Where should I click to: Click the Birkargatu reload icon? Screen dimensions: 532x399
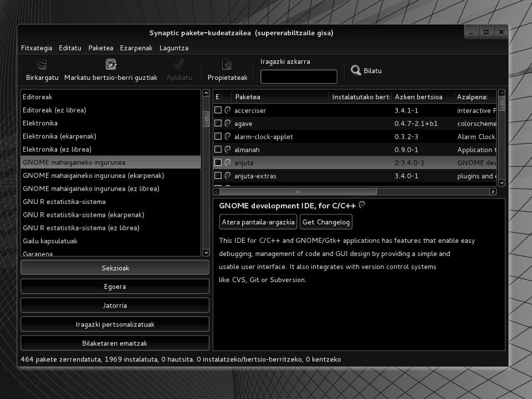42,64
